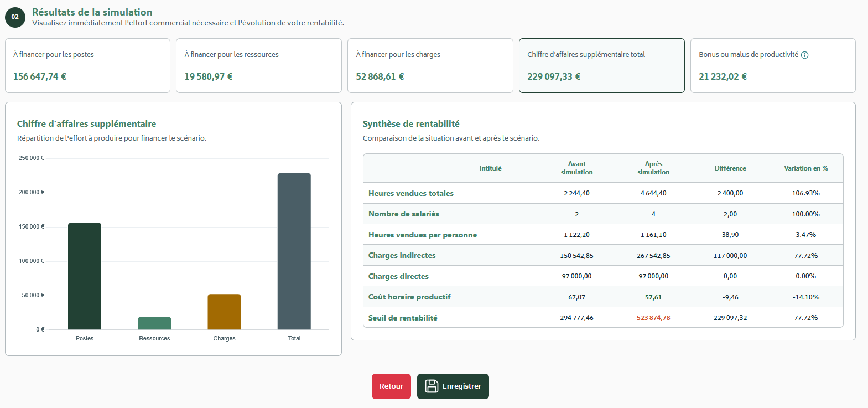Click the 267 542,85 cell
This screenshot has height=408, width=868.
[x=653, y=256]
